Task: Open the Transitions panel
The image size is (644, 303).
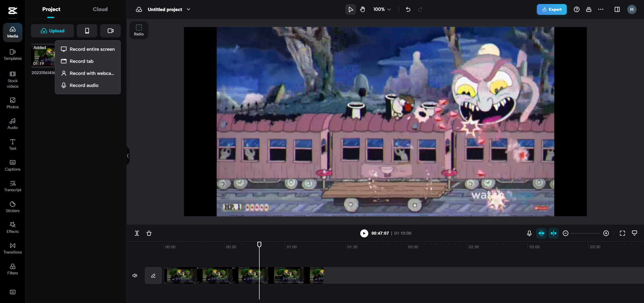Action: [x=12, y=248]
